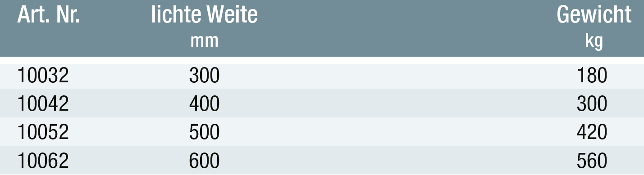Viewport: 644px width, 175px height.
Task: Select the kg unit label
Action: click(594, 42)
